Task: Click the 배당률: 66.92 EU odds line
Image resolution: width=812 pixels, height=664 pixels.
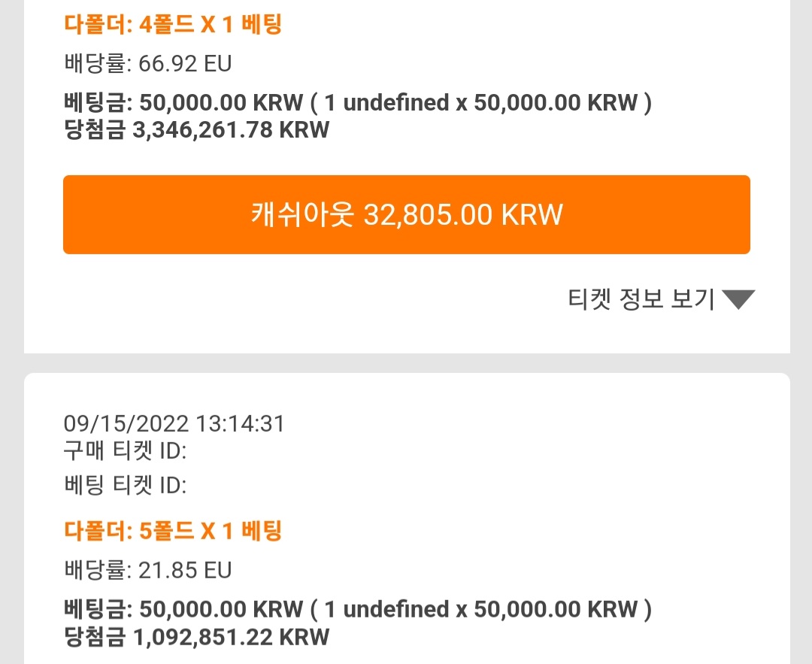Action: pyautogui.click(x=147, y=64)
